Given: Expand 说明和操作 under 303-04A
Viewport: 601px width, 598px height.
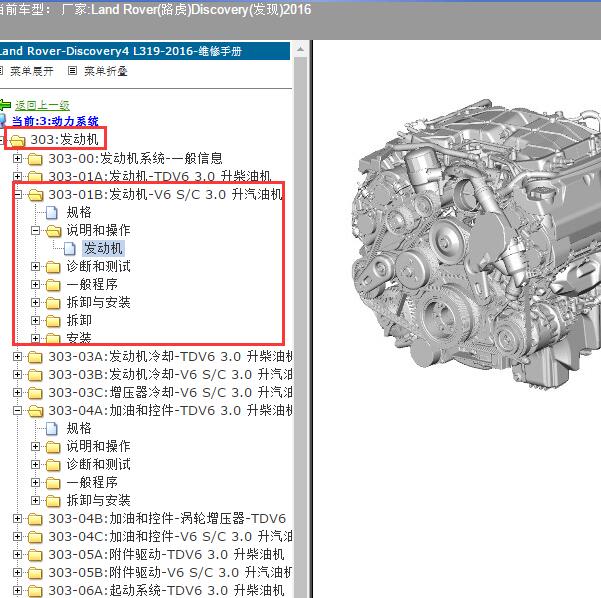Looking at the screenshot, I should tap(35, 447).
